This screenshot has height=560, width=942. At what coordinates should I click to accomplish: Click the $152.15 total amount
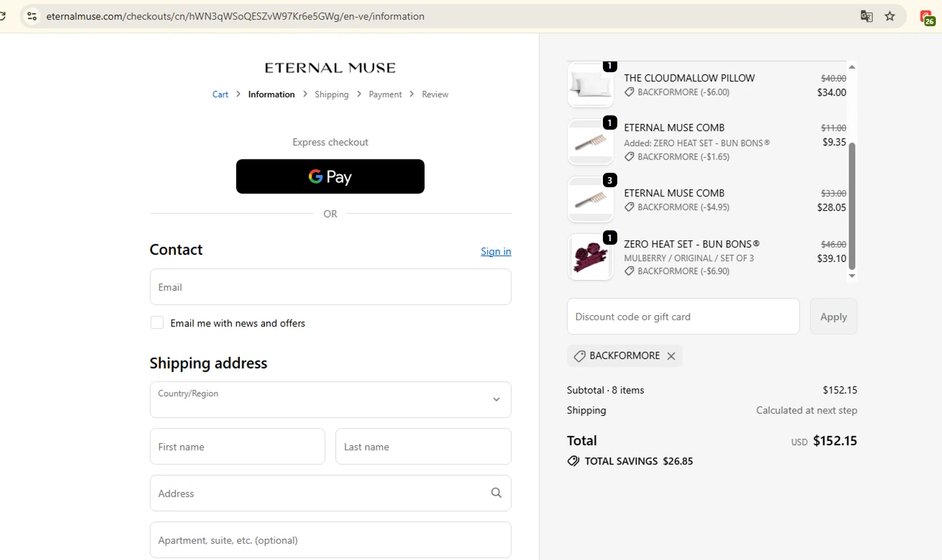tap(835, 441)
